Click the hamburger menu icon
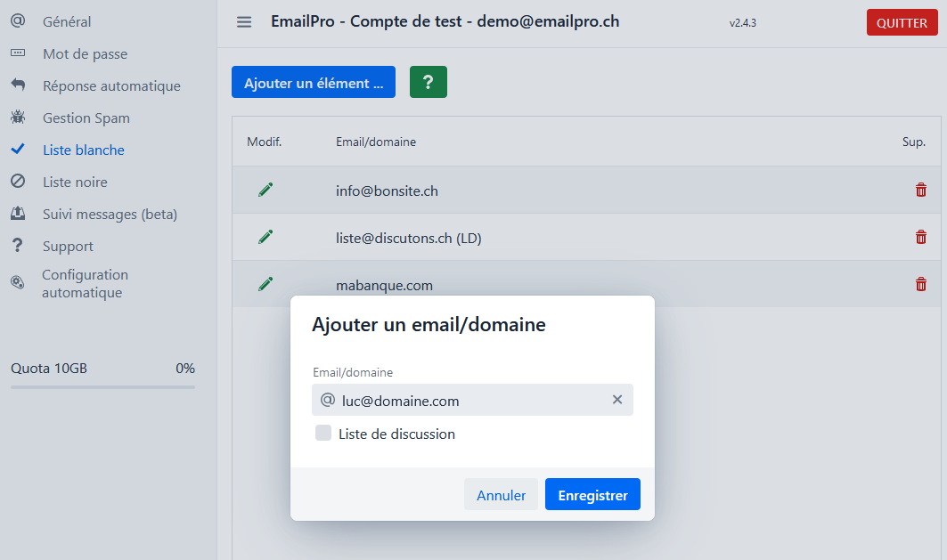The image size is (947, 560). tap(244, 22)
